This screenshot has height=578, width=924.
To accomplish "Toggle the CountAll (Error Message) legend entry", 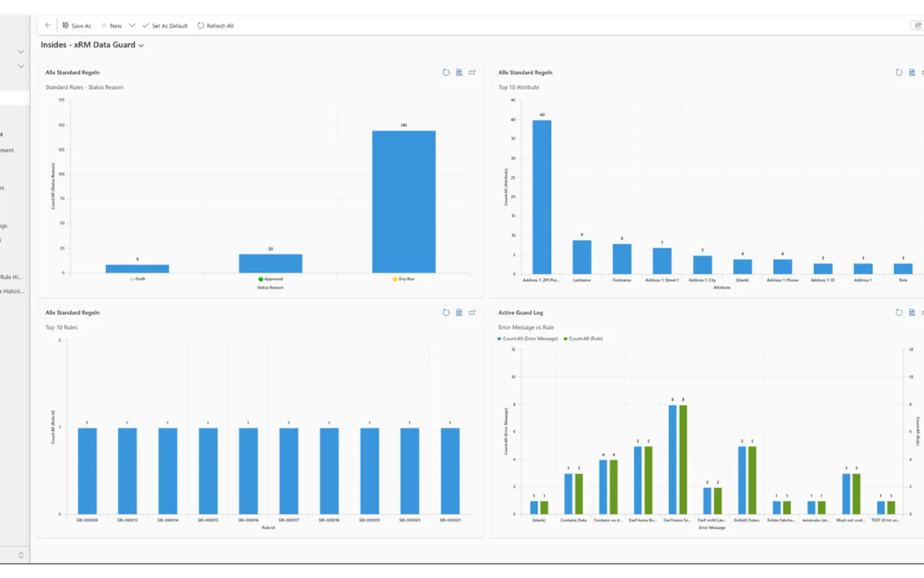I will [x=527, y=339].
